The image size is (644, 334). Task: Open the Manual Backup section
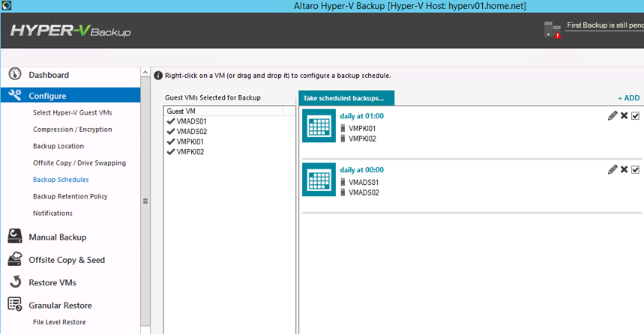[58, 237]
